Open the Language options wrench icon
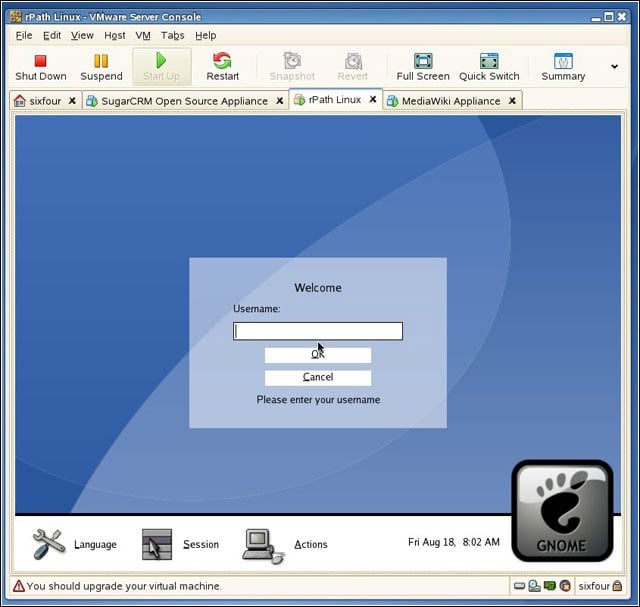 [49, 544]
